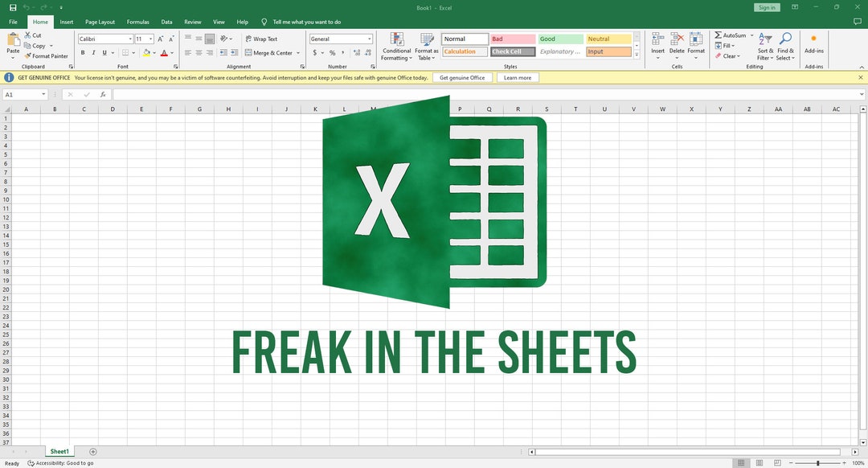Save workbook from quick access toolbar
Viewport: 868px width, 468px height.
pyautogui.click(x=13, y=8)
